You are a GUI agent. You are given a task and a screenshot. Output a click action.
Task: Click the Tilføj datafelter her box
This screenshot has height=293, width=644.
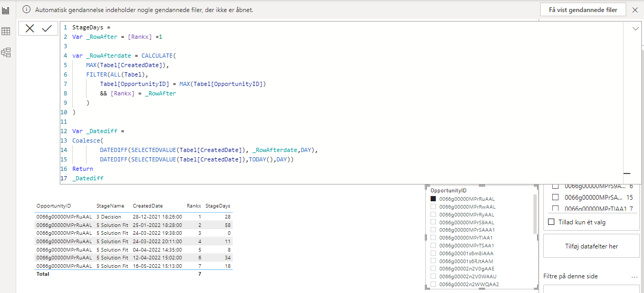(591, 246)
